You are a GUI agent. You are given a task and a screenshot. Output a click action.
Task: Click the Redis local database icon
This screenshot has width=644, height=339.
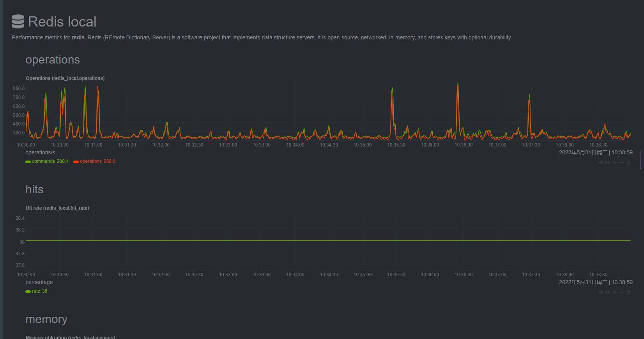pyautogui.click(x=18, y=21)
